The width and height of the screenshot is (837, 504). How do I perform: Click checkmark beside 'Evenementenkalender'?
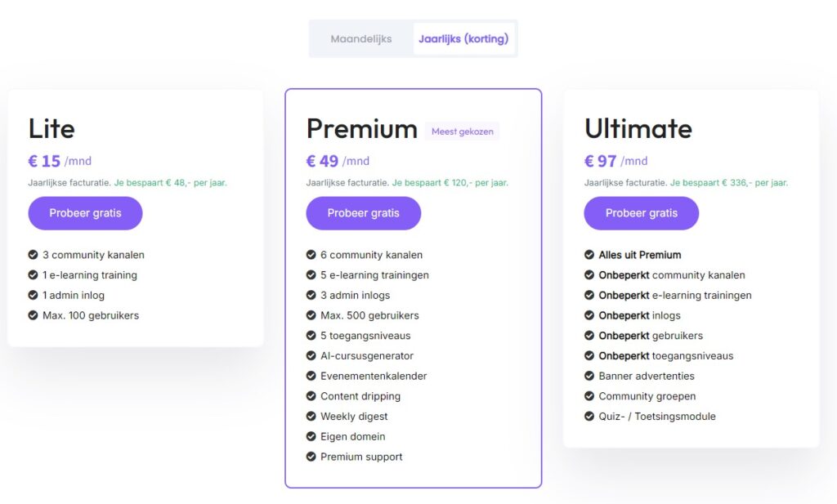tap(311, 377)
